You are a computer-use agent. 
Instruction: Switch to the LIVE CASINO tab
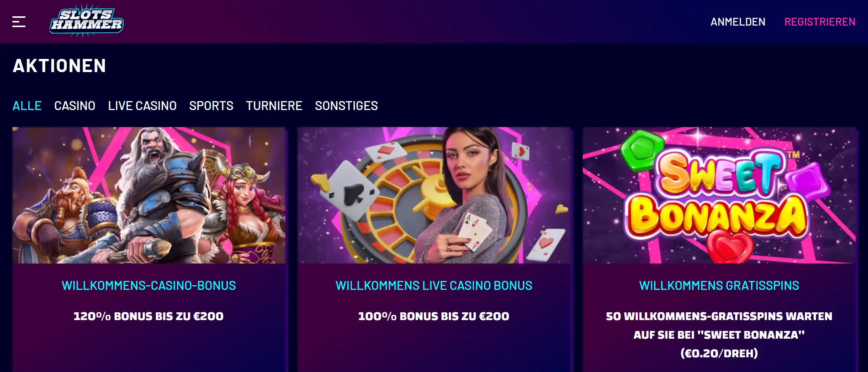pos(142,106)
